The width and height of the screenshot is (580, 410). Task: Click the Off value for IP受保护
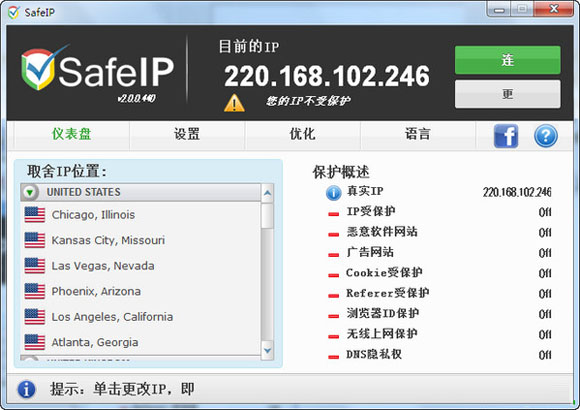[545, 212]
